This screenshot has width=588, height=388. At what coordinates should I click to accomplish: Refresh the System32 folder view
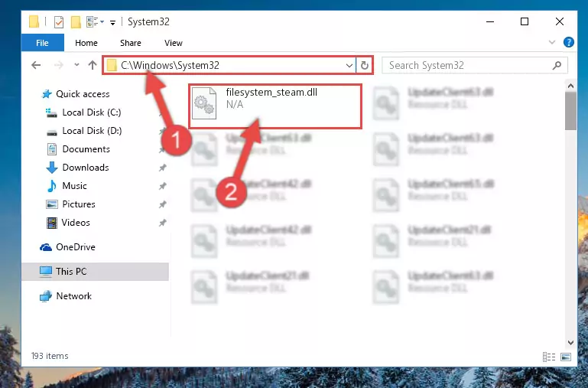(x=365, y=66)
